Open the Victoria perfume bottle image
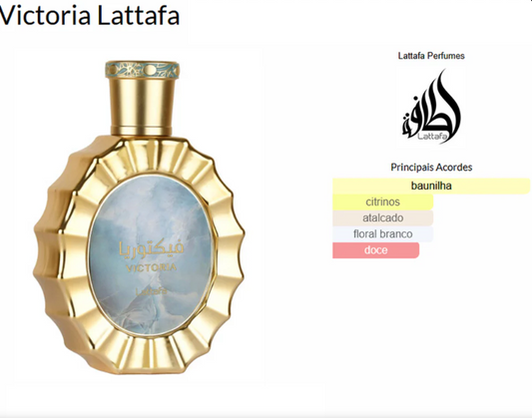 tap(139, 216)
